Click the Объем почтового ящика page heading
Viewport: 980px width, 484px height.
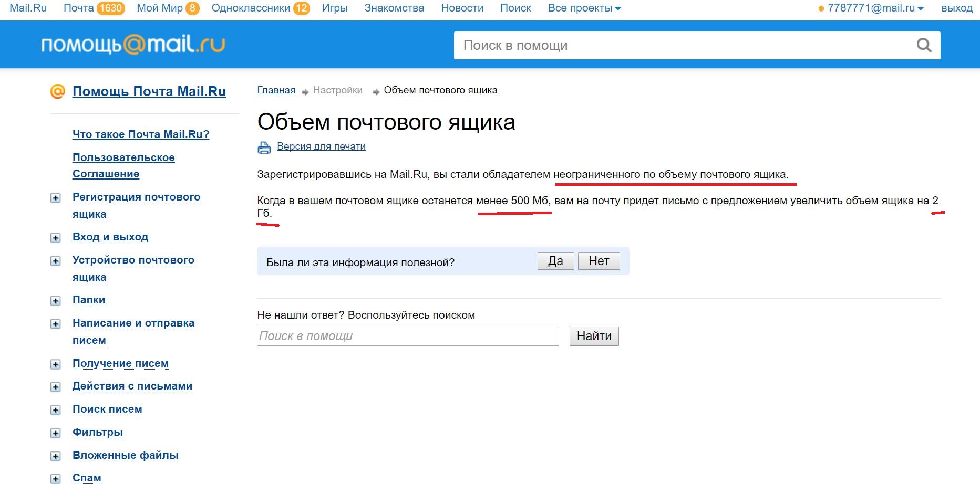(x=386, y=122)
